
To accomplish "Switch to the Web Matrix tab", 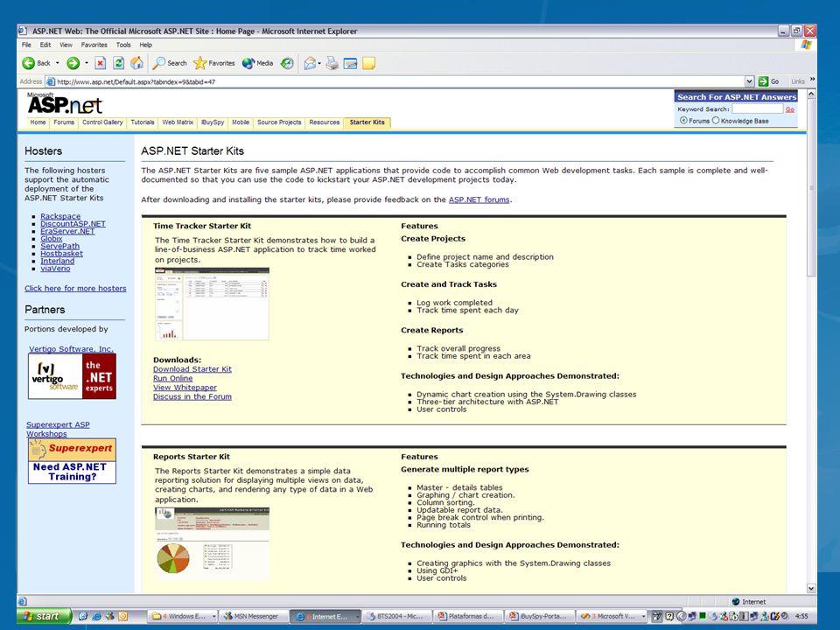I will 178,122.
